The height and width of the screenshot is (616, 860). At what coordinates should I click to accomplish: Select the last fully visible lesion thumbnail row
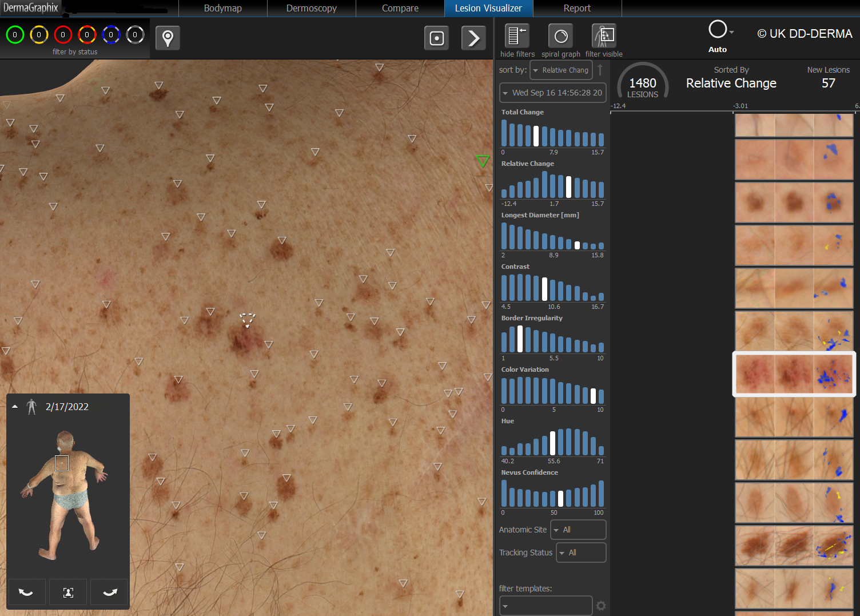tap(794, 589)
